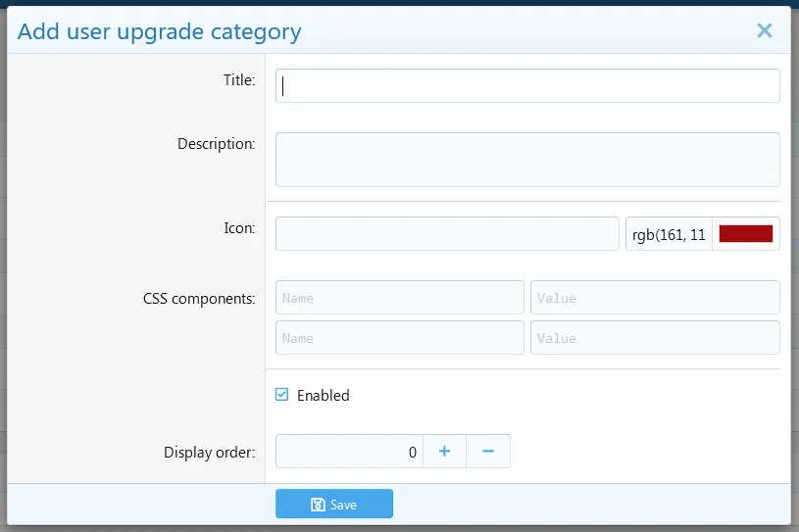The width and height of the screenshot is (799, 532).
Task: Click the Display order number field
Action: coord(349,452)
